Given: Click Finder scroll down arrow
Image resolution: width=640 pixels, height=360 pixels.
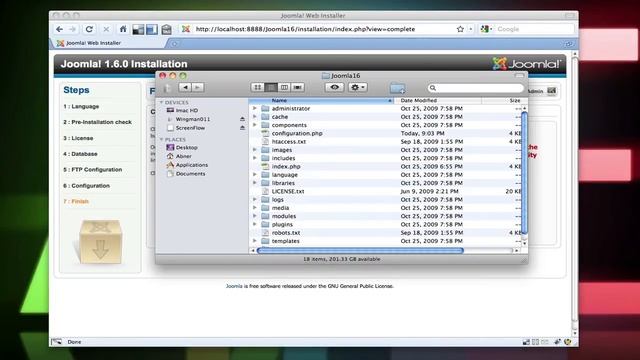Looking at the screenshot, I should point(524,244).
